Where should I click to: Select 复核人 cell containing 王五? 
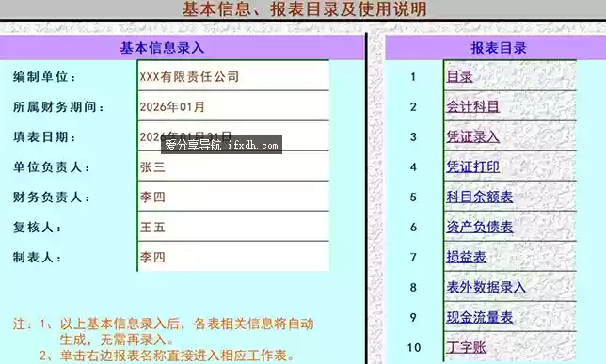point(233,227)
